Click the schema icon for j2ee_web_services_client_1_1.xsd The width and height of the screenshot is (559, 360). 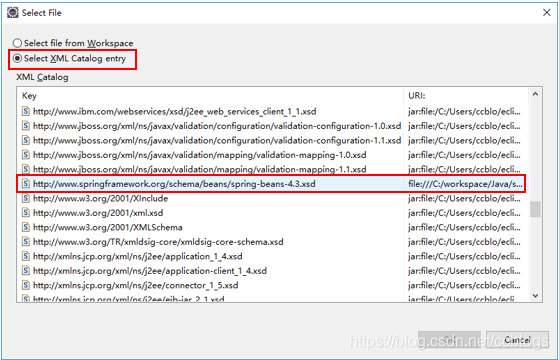click(26, 111)
